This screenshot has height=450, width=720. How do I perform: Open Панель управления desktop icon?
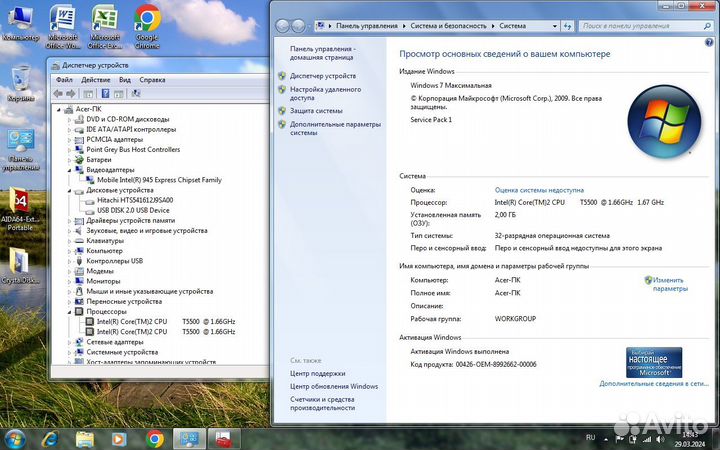coord(21,151)
